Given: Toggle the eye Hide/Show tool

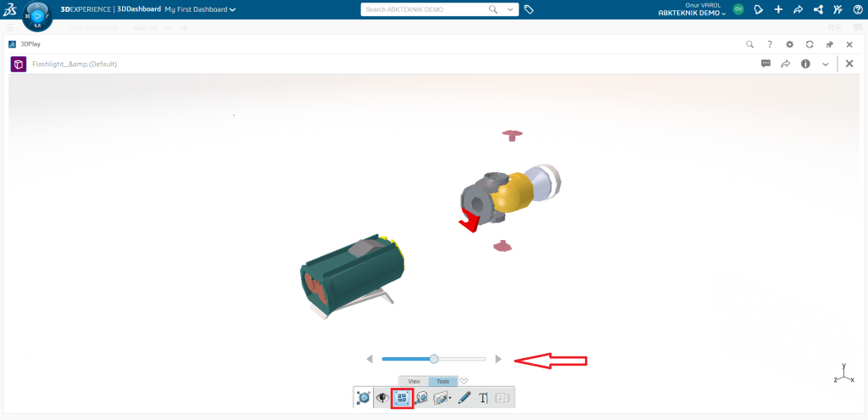Looking at the screenshot, I should pos(383,397).
